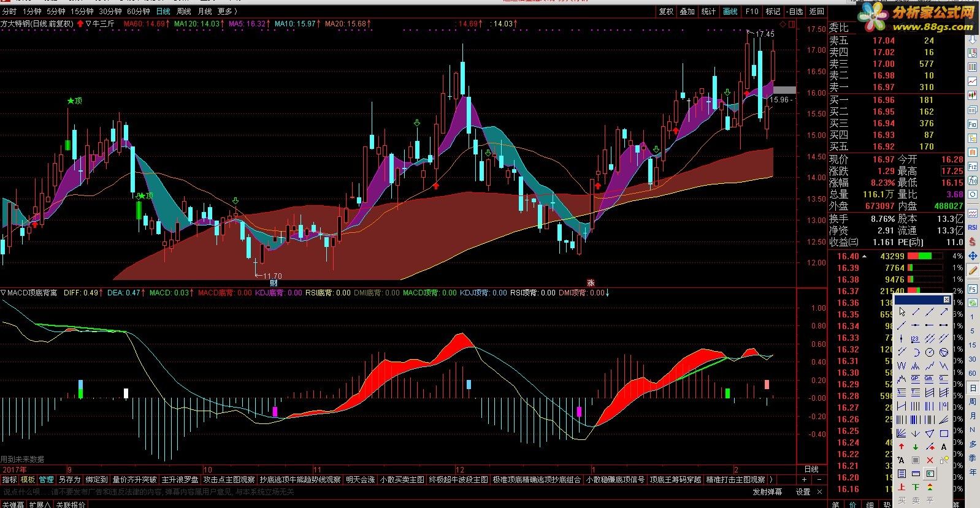Open the 模板 indicator tab
This screenshot has width=980, height=508.
(28, 480)
